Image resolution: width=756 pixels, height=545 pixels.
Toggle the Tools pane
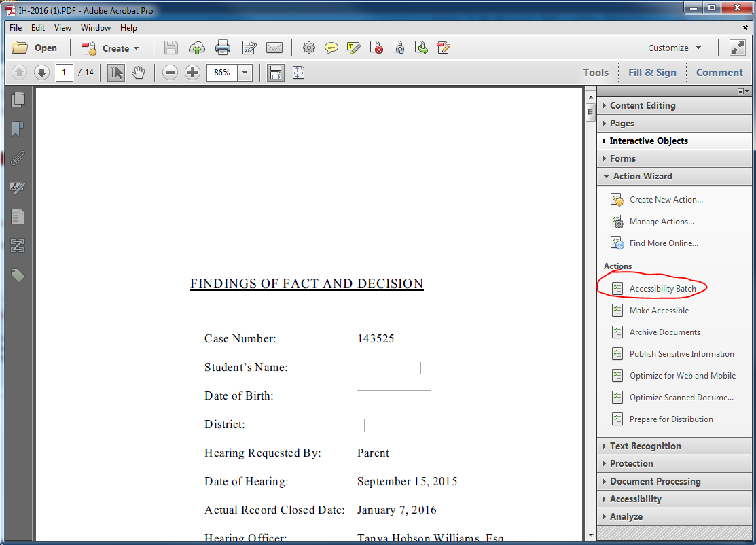pyautogui.click(x=595, y=72)
